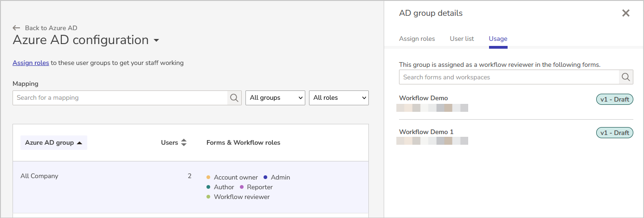The width and height of the screenshot is (644, 218).
Task: Click the AD group details panel heading
Action: pos(431,13)
